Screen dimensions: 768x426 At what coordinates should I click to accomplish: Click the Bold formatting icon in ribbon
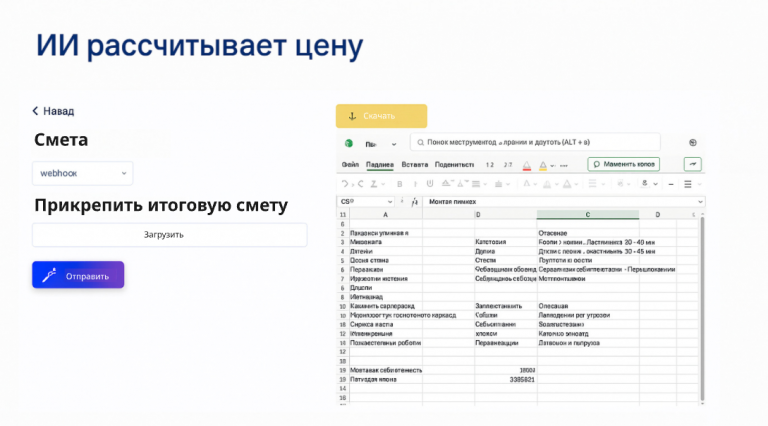pos(400,184)
